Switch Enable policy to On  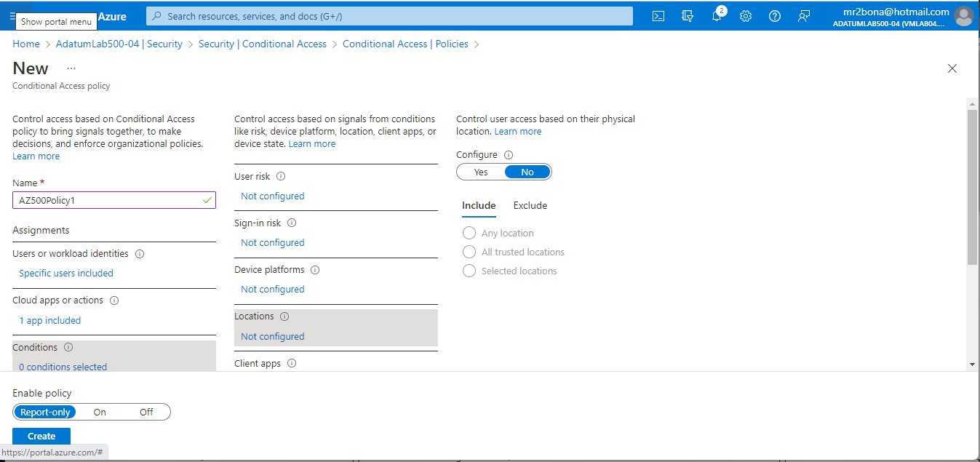point(100,412)
